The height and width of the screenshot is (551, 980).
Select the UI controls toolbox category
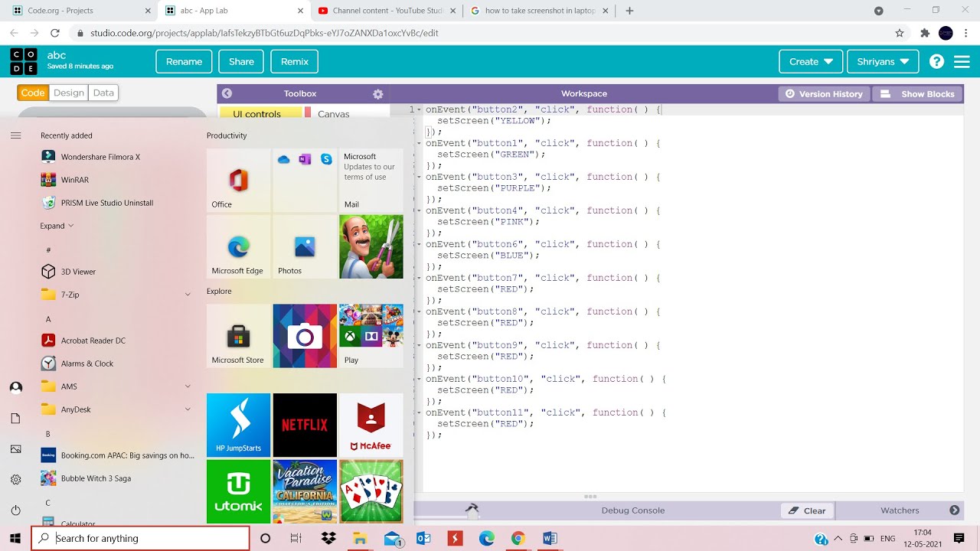tap(257, 113)
